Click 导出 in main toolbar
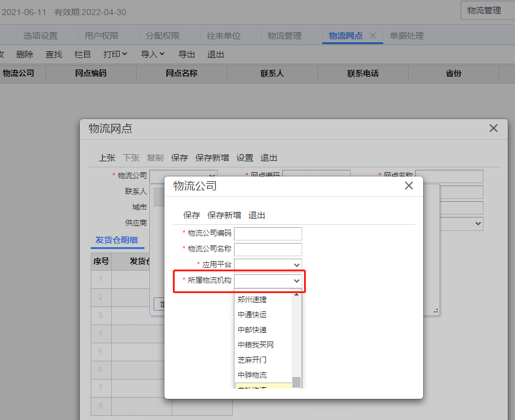 click(187, 54)
